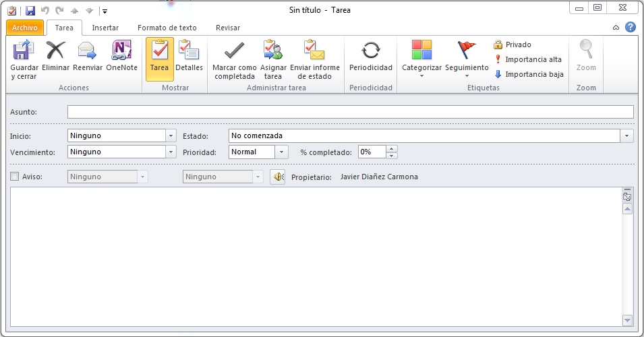Screen dimensions: 644x337
Task: Click Undo in quick access toolbar
Action: coord(45,10)
